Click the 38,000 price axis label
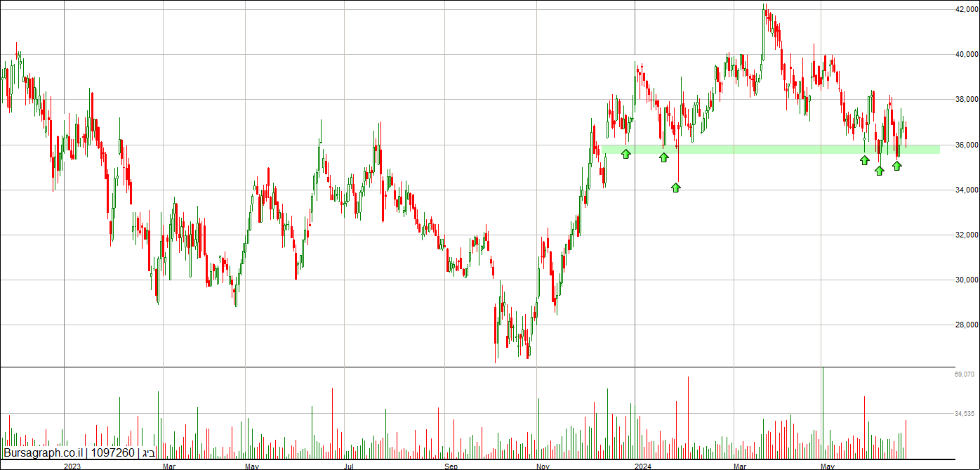The image size is (980, 470). 966,100
